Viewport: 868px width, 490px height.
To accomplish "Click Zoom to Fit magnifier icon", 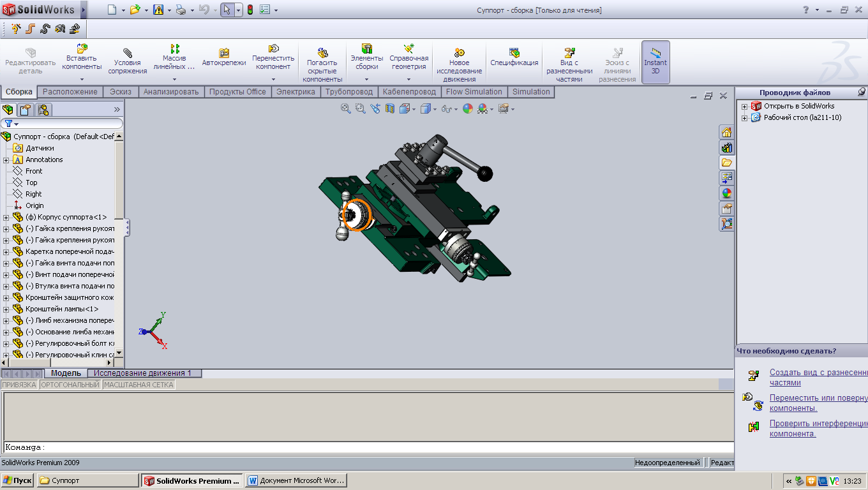I will (346, 109).
